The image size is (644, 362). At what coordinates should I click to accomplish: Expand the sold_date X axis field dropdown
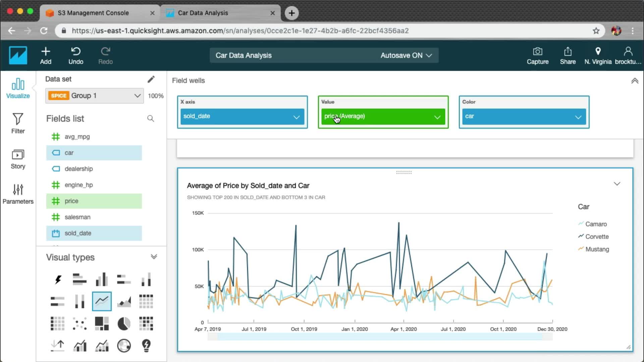tap(296, 117)
